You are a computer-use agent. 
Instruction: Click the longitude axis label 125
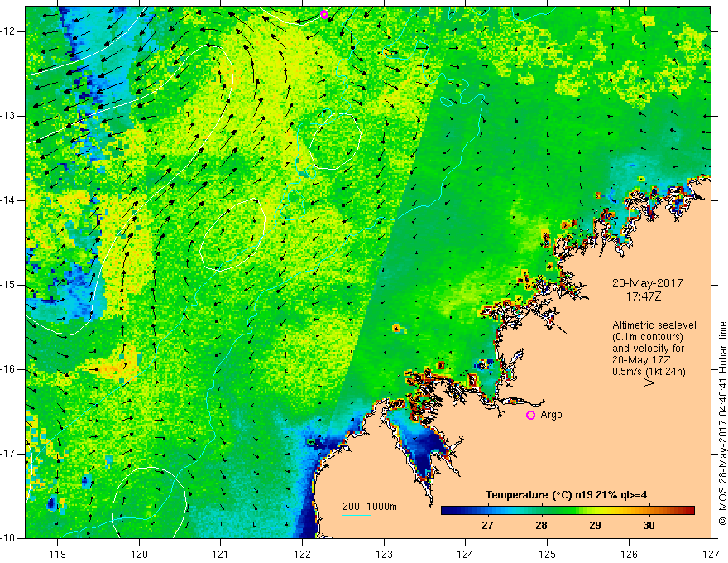(548, 554)
